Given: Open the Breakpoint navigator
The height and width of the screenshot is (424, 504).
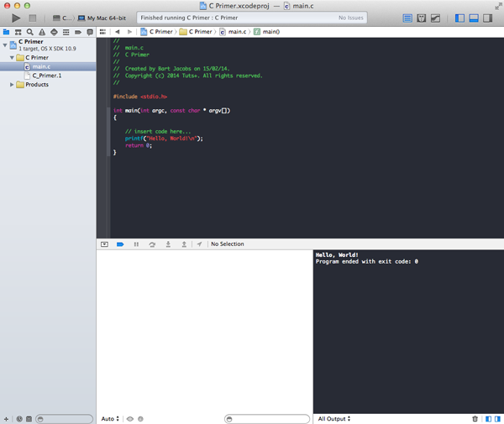Looking at the screenshot, I should 78,32.
